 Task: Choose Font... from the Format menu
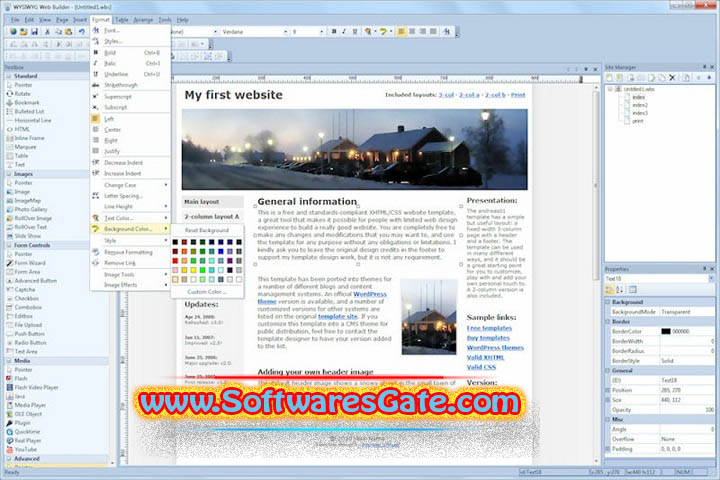[x=131, y=30]
